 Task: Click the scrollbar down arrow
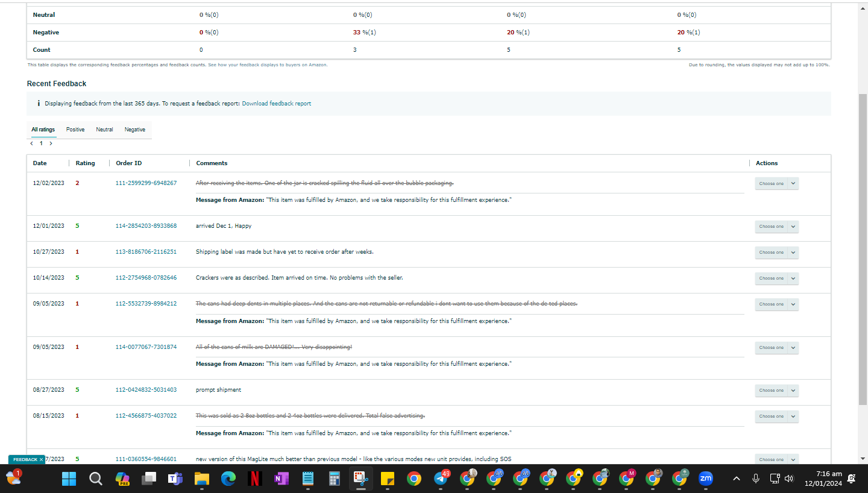pyautogui.click(x=863, y=459)
